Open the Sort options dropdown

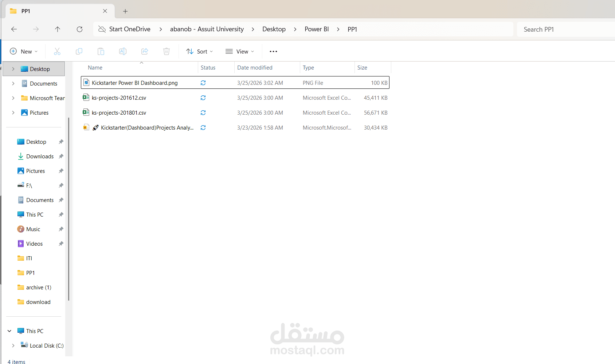point(199,51)
